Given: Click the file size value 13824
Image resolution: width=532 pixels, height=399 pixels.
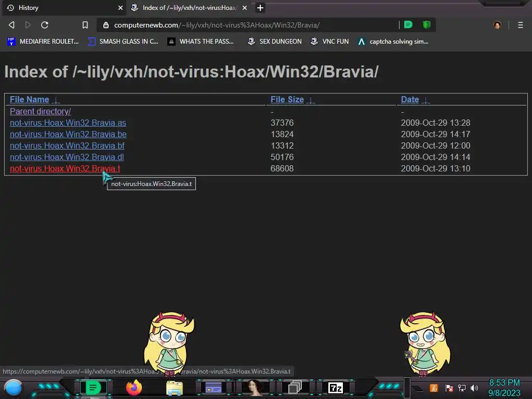Looking at the screenshot, I should (282, 135).
